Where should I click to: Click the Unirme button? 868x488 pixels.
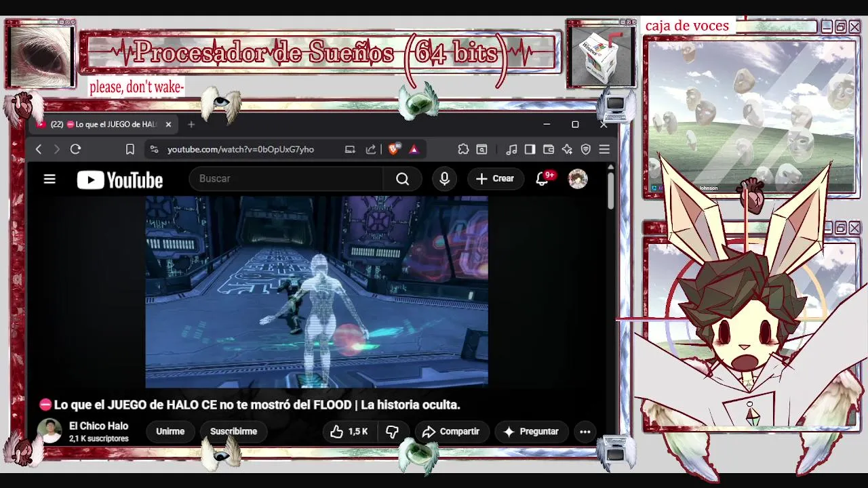point(170,431)
